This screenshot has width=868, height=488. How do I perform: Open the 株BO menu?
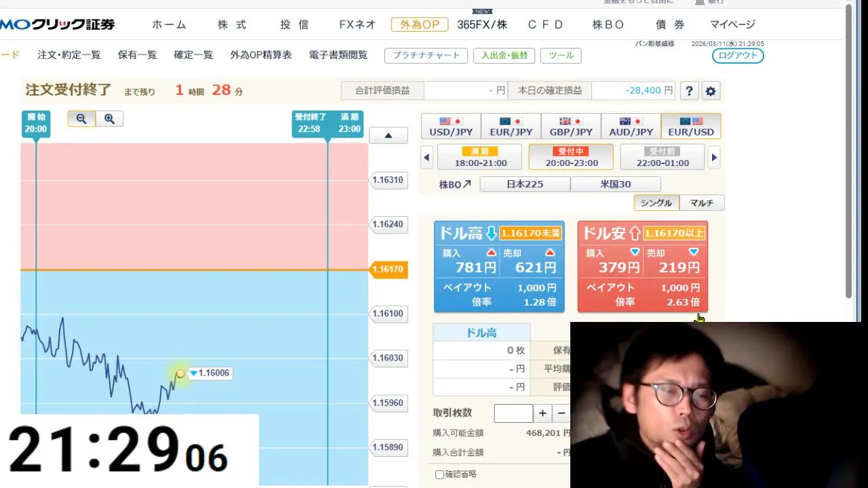coord(608,24)
